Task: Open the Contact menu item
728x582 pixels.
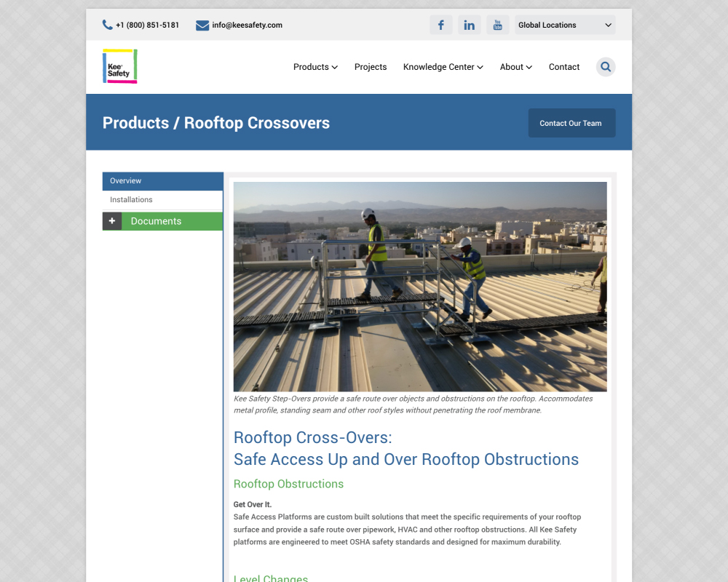Action: (x=564, y=67)
